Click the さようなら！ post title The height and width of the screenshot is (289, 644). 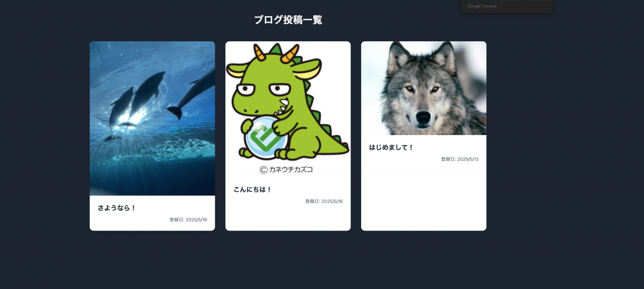coord(117,208)
